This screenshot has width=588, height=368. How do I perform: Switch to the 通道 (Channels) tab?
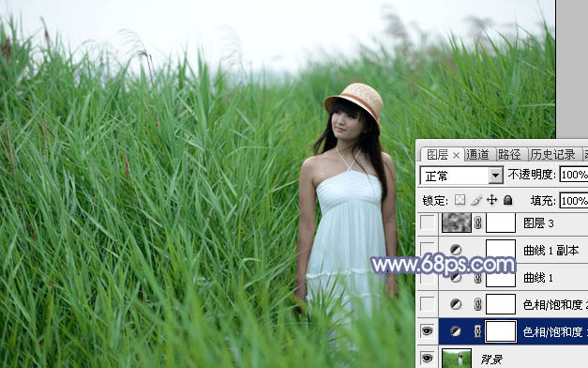coord(477,155)
